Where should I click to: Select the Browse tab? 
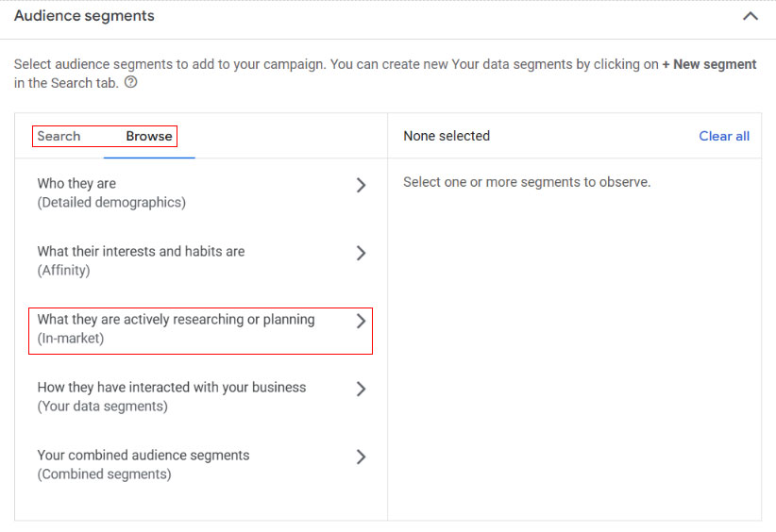[149, 136]
